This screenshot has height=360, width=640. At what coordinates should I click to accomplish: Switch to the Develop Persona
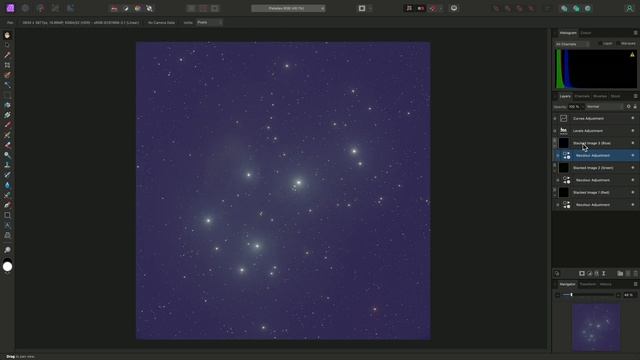click(x=40, y=8)
